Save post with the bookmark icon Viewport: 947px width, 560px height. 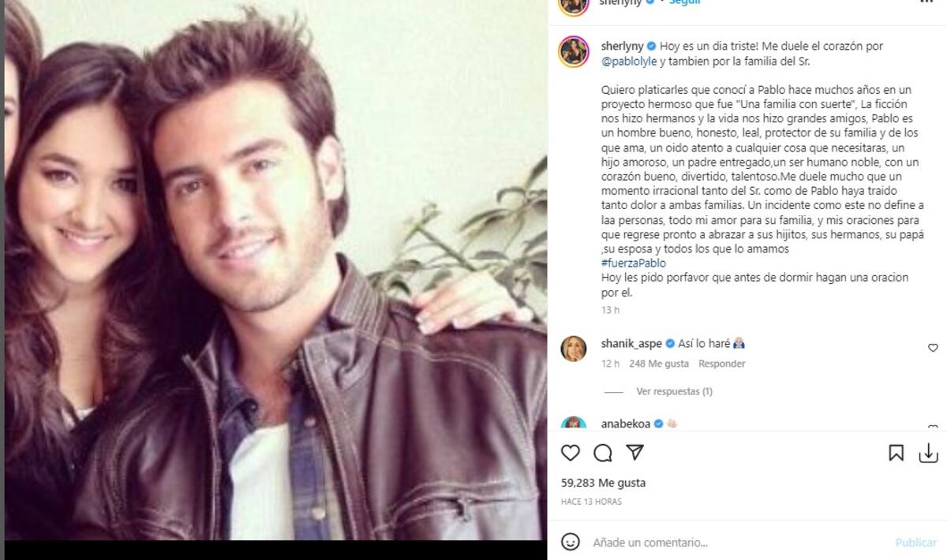pyautogui.click(x=896, y=453)
